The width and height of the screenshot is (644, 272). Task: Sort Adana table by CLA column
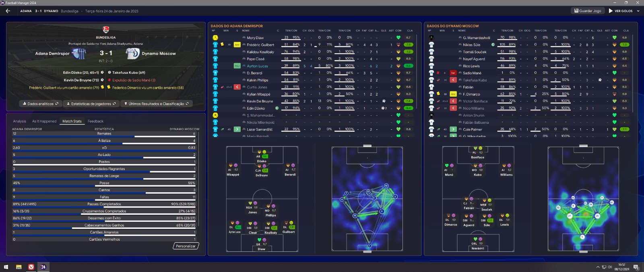[410, 31]
